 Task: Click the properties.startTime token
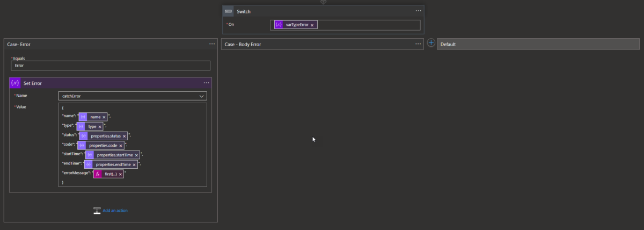[x=113, y=155]
